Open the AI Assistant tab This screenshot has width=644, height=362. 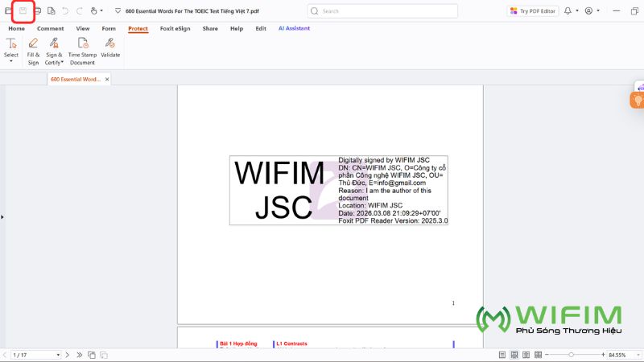(294, 28)
